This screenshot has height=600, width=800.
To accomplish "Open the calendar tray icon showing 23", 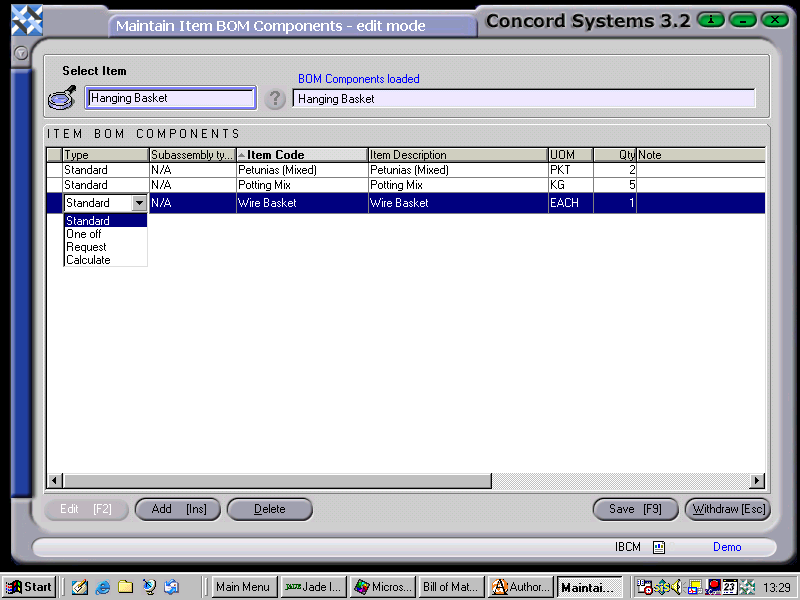I will (x=730, y=586).
